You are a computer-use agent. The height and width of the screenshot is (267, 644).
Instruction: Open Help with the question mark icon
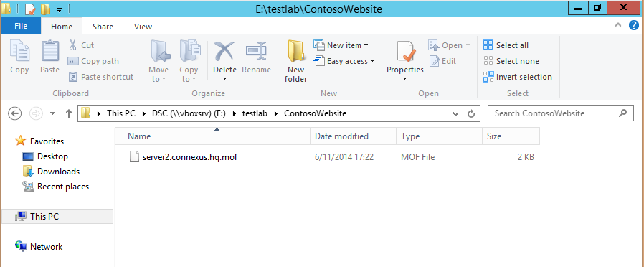point(634,25)
